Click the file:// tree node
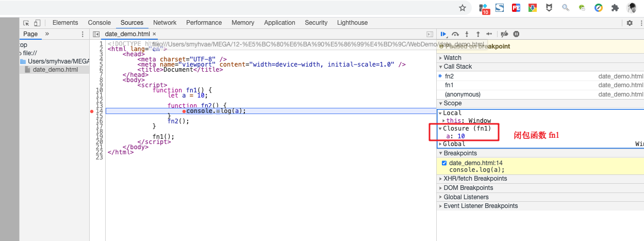 click(30, 53)
